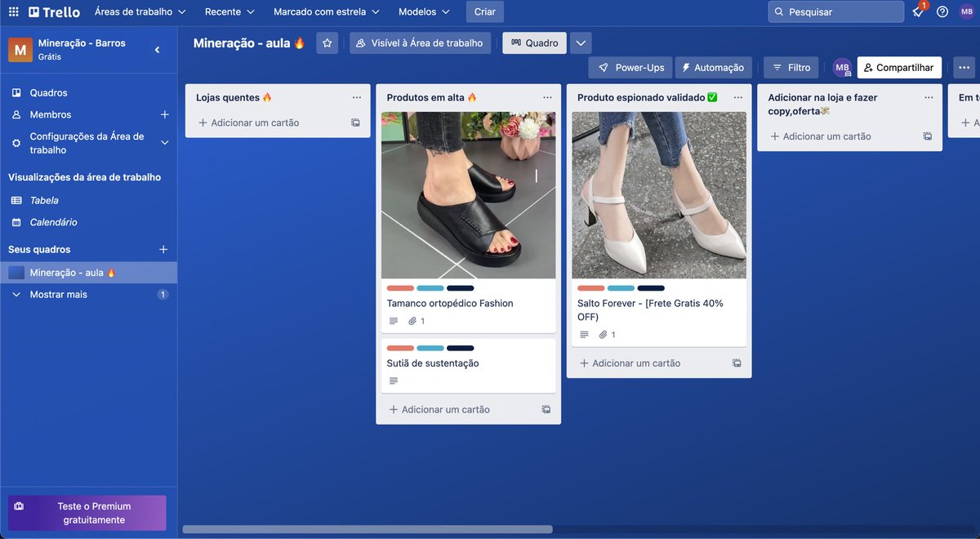Click the horizontal board scrollbar

(x=367, y=529)
